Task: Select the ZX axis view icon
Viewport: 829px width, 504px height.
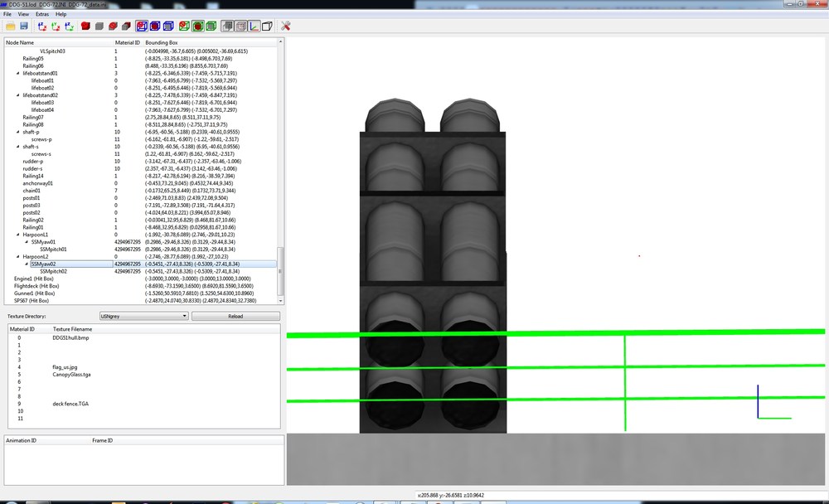Action: pyautogui.click(x=42, y=26)
